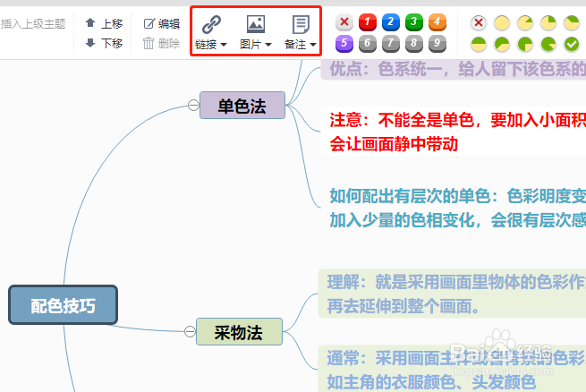Image resolution: width=586 pixels, height=392 pixels.
Task: Select the 配色技巧 root node
Action: tap(64, 305)
